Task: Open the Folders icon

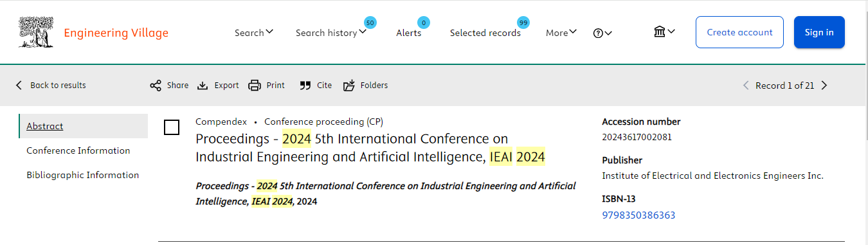Action: click(349, 86)
